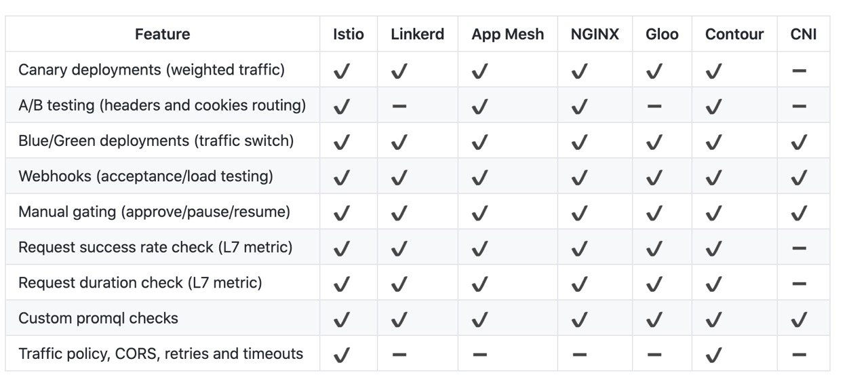Click the Linkerd dash for A/B testing
Screen dimensions: 868x382
coord(399,106)
